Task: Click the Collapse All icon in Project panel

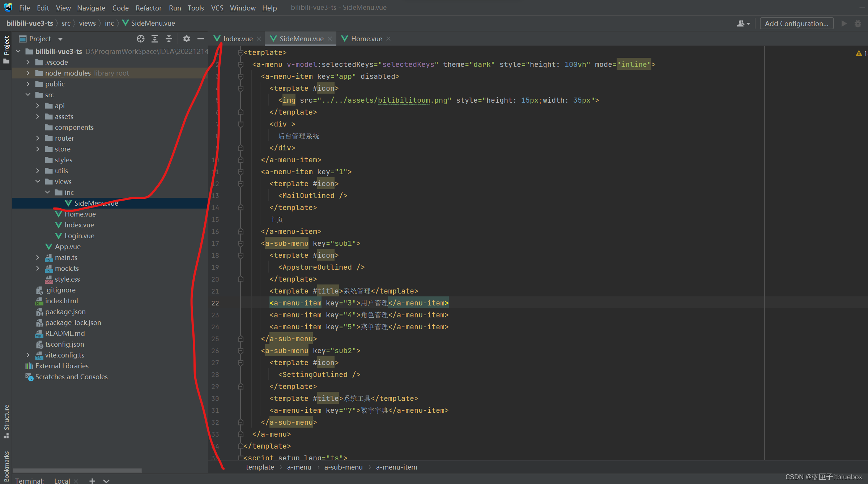Action: (x=169, y=39)
